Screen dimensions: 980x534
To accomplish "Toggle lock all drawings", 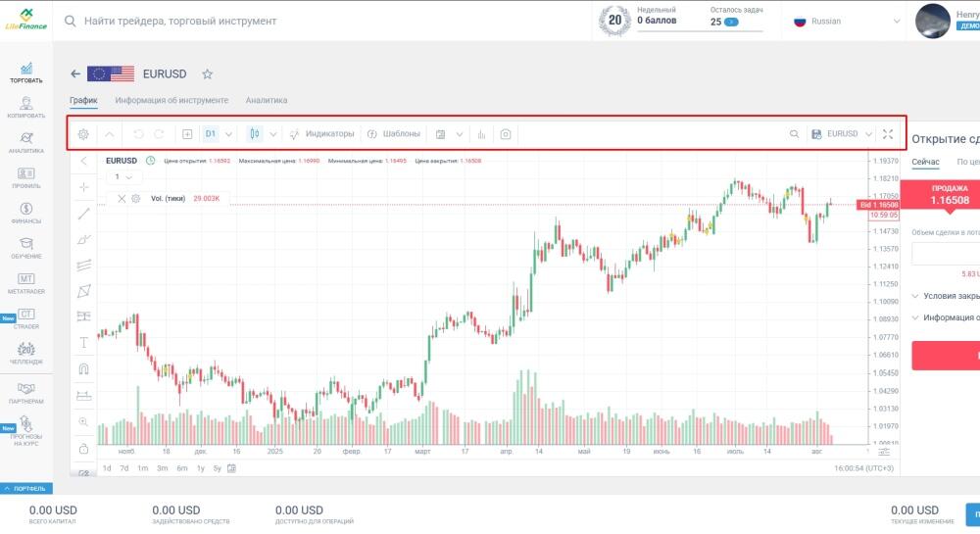I will 83,449.
